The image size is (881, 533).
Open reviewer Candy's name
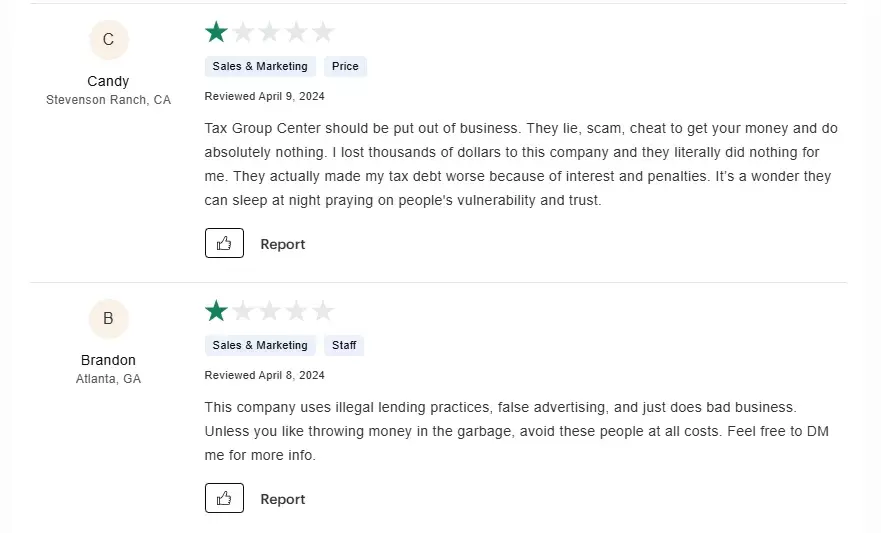[x=108, y=81]
